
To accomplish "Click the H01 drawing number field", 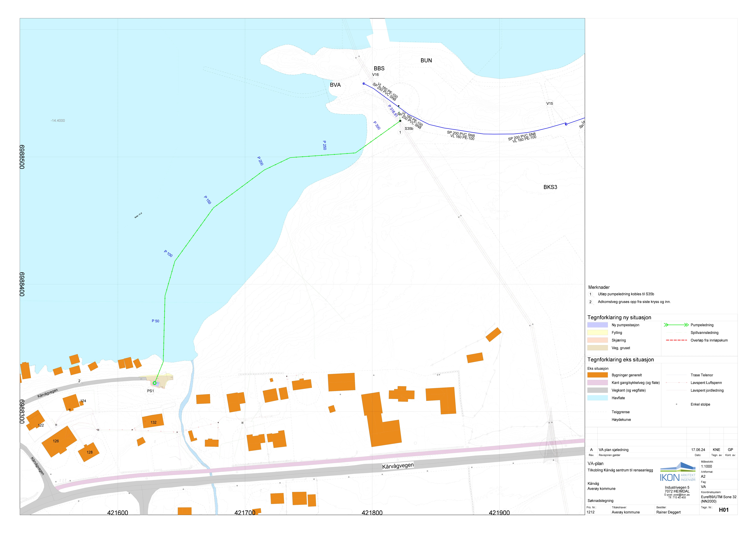I will point(724,510).
